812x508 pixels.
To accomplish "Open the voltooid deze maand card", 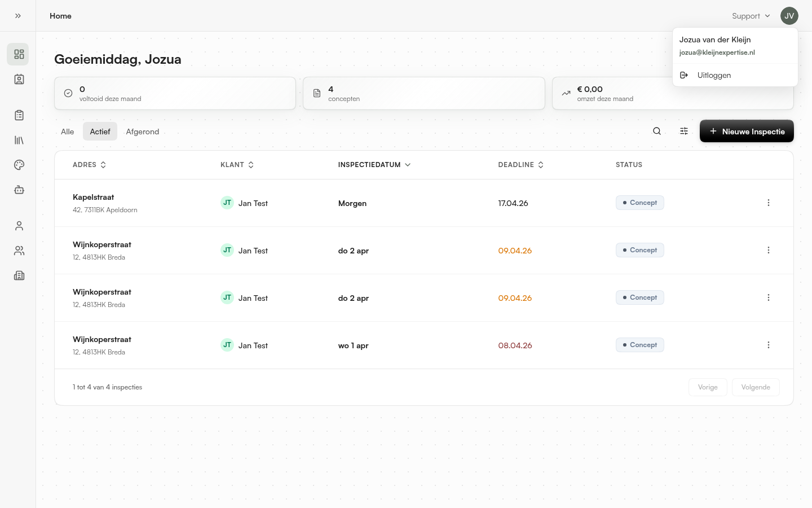I will [175, 93].
